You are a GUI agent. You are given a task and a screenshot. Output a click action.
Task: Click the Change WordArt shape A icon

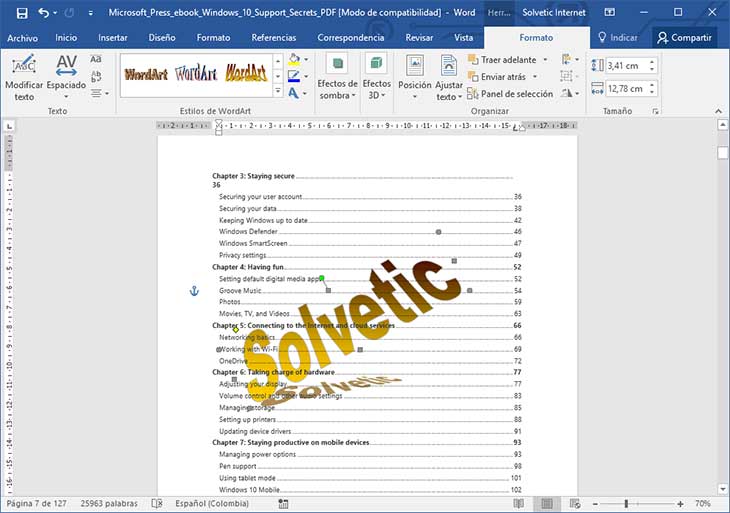(294, 93)
